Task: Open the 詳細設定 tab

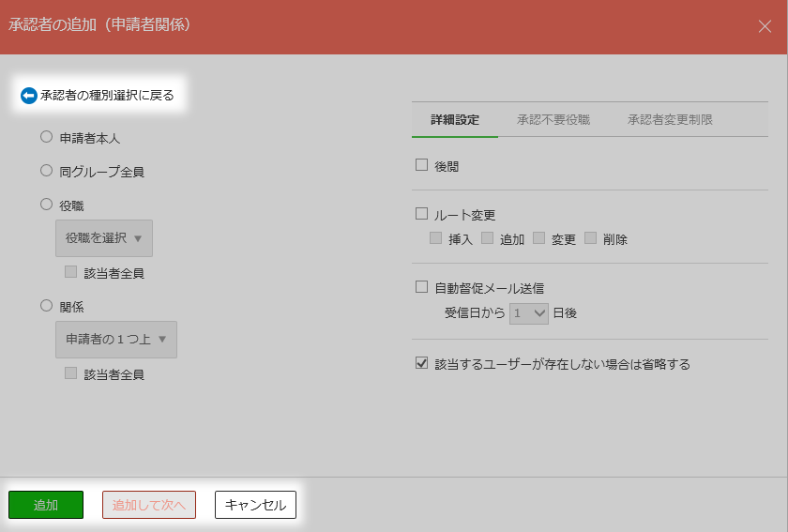Action: 455,120
